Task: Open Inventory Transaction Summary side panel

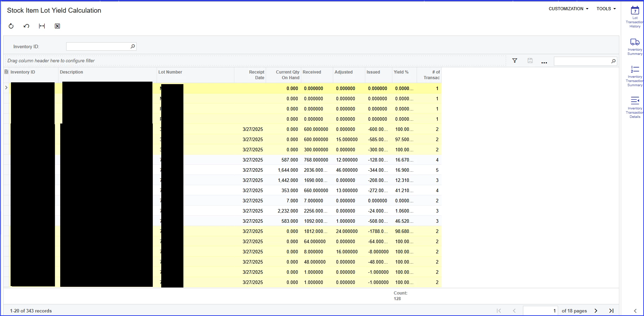Action: (635, 76)
